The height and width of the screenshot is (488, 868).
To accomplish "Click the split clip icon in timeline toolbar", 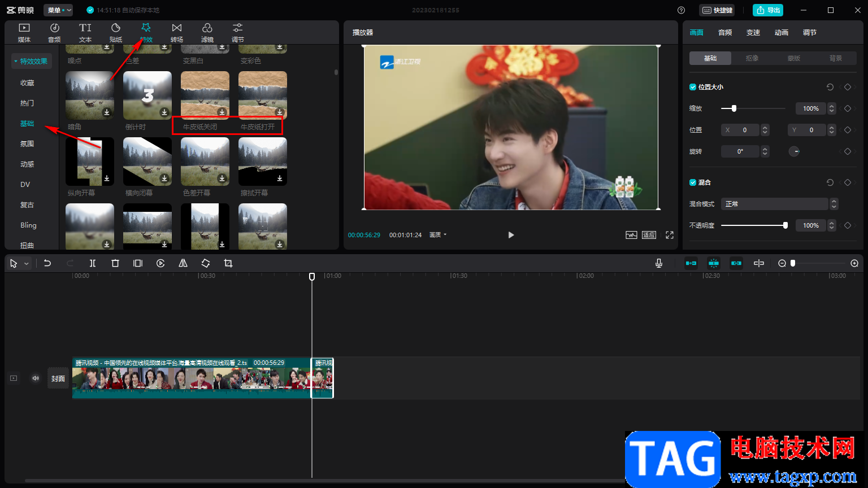I will (93, 263).
